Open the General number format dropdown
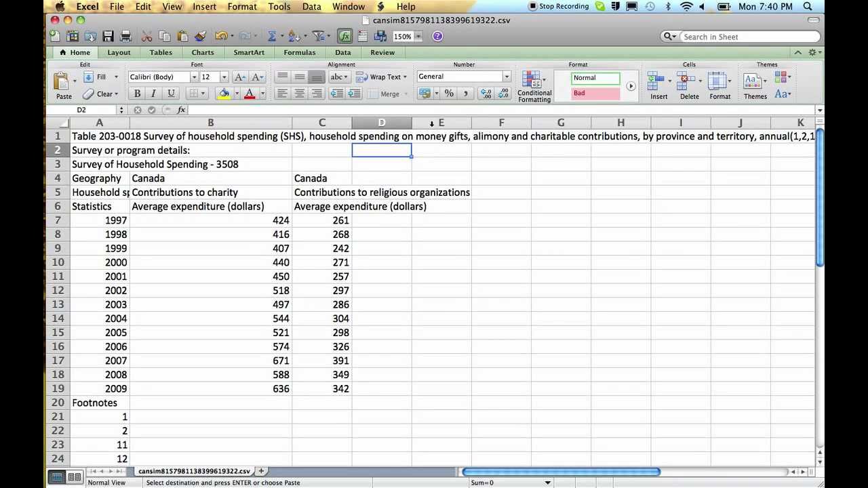This screenshot has width=868, height=488. tap(506, 77)
